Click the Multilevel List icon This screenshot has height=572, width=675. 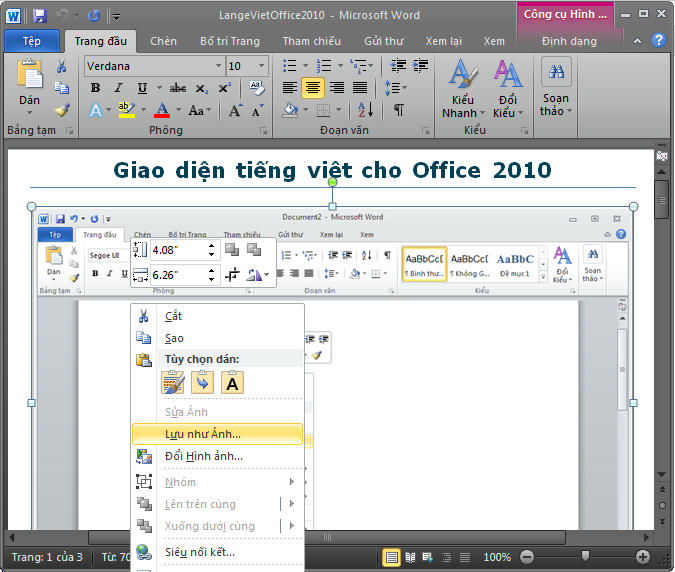358,65
